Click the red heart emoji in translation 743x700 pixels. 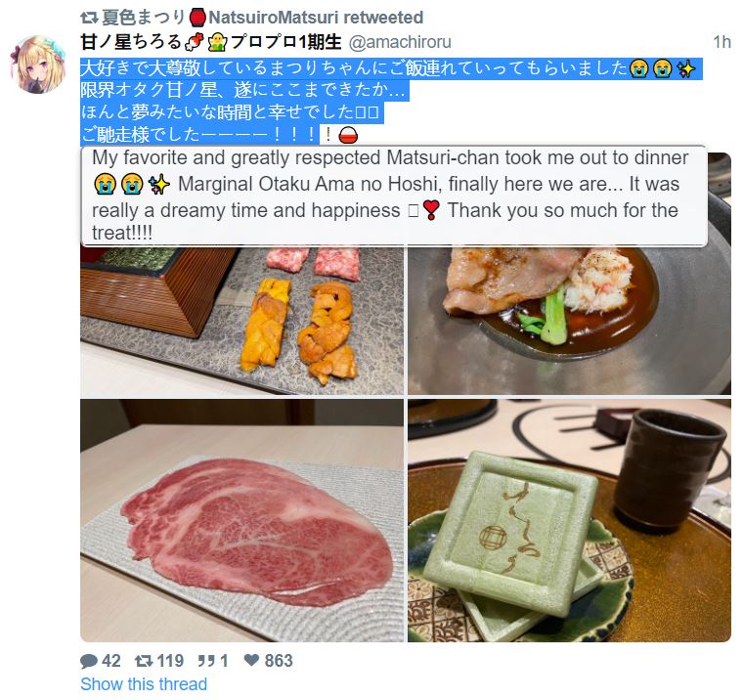pyautogui.click(x=431, y=210)
